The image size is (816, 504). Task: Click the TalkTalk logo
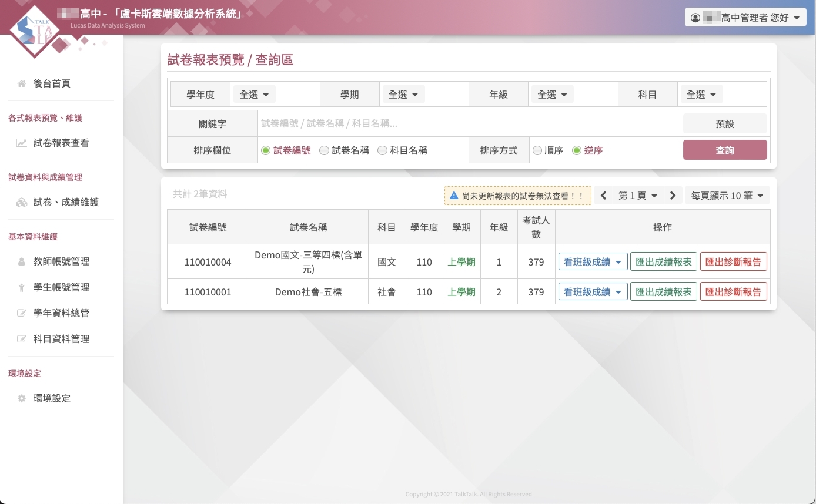pyautogui.click(x=35, y=32)
